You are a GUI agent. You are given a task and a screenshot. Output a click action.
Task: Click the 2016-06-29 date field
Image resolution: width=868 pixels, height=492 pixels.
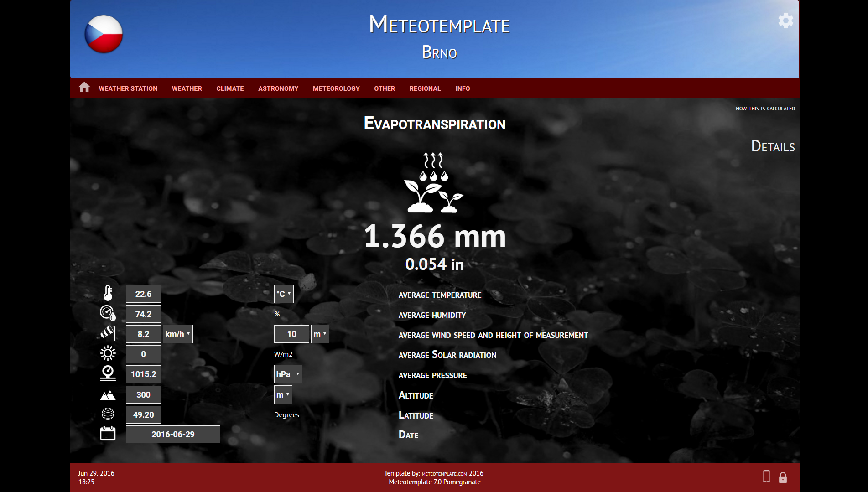[173, 434]
